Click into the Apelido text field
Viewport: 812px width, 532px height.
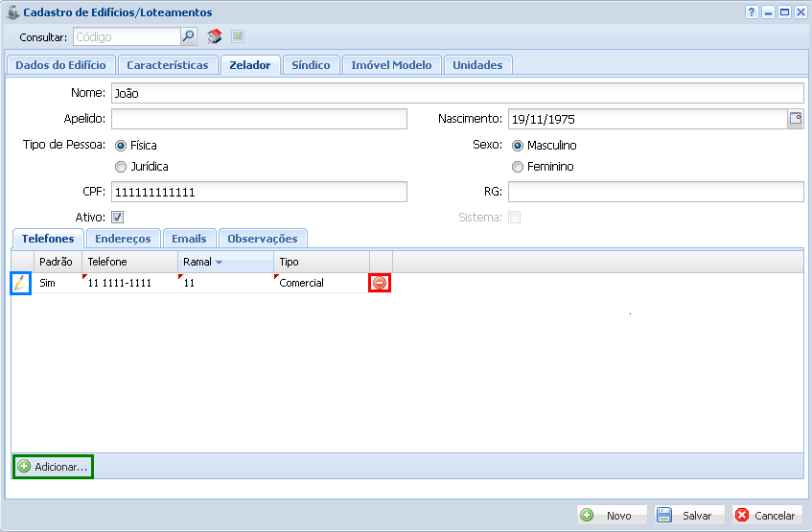259,119
